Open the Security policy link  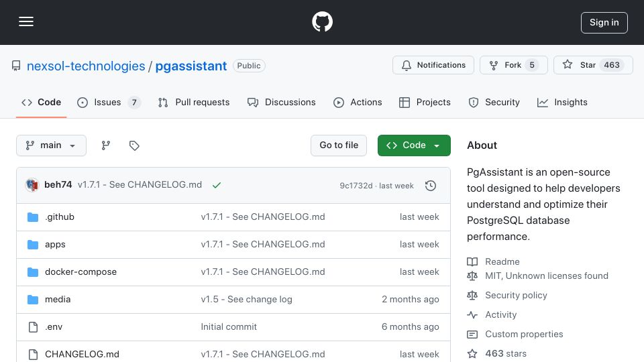(517, 295)
